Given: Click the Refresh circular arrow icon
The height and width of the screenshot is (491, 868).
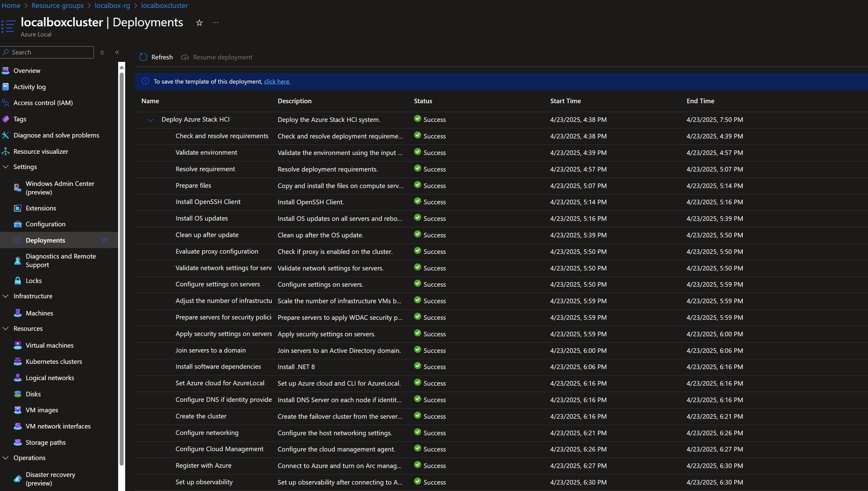Looking at the screenshot, I should tap(143, 57).
